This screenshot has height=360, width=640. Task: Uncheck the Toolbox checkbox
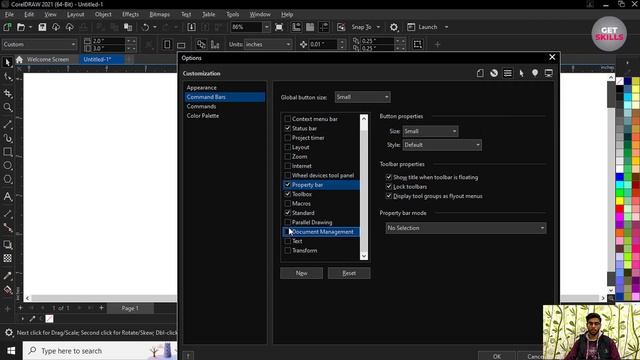[x=287, y=194]
